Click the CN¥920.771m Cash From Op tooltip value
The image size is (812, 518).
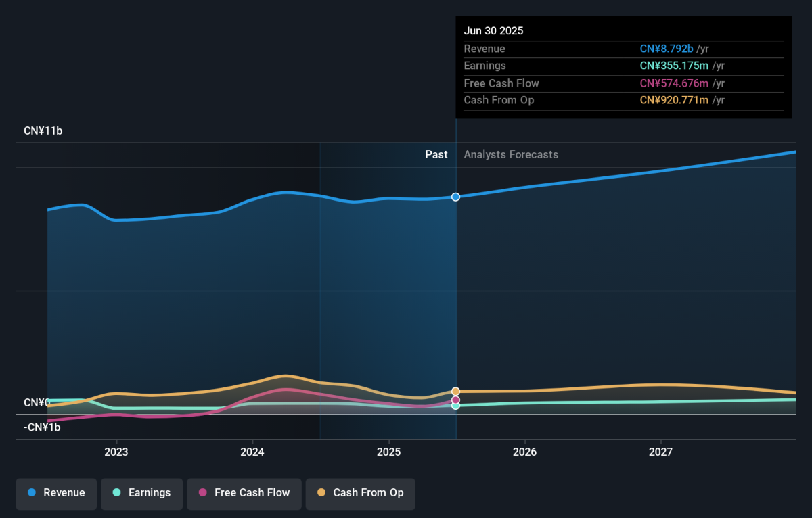(x=674, y=100)
